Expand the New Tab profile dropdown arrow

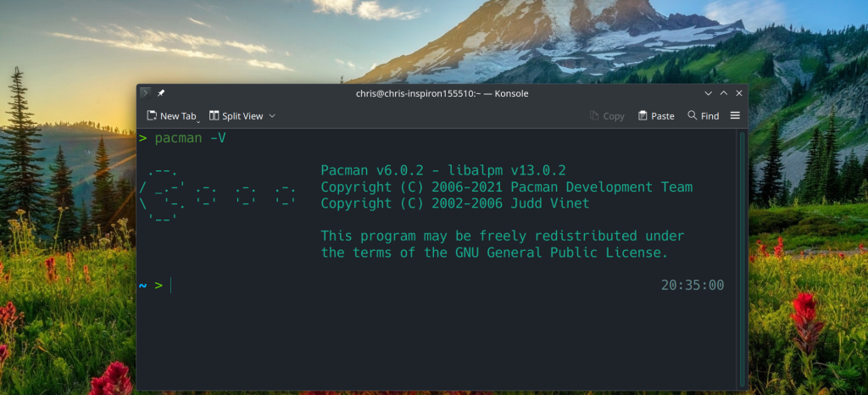tap(199, 120)
